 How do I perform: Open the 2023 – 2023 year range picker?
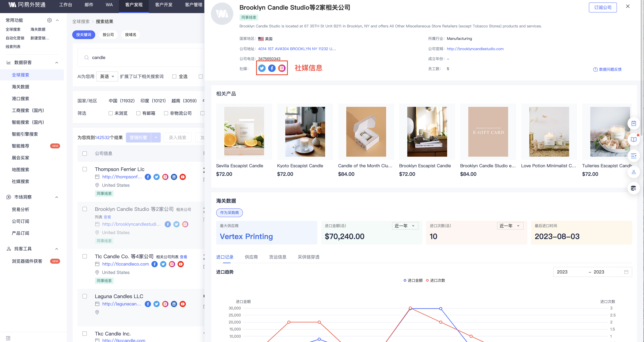tap(592, 272)
